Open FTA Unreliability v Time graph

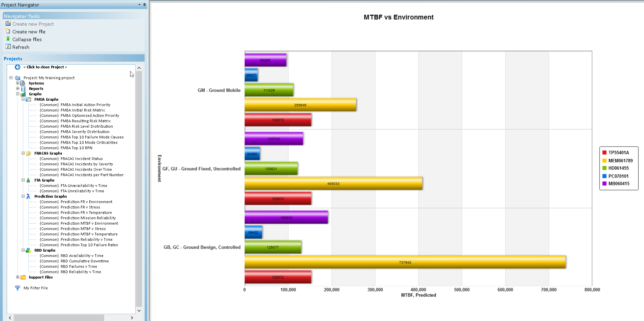tap(72, 191)
